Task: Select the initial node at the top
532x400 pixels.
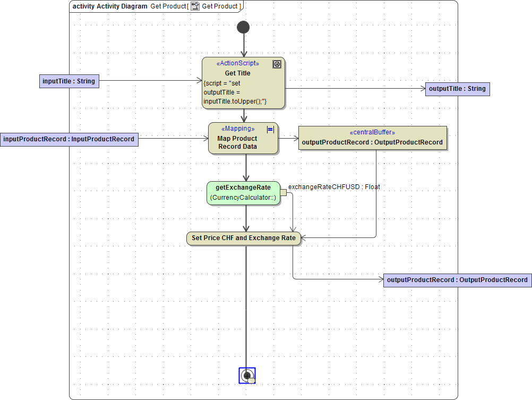Action: (x=243, y=27)
